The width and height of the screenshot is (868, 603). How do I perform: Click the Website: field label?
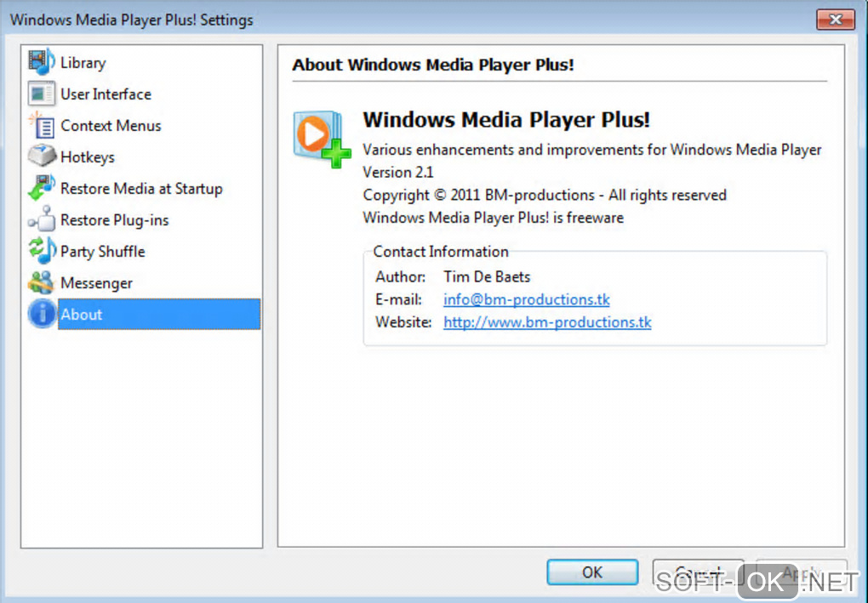403,322
